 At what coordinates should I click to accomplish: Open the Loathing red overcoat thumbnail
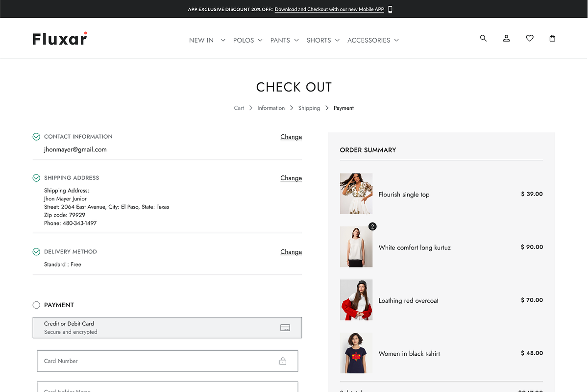pyautogui.click(x=356, y=300)
